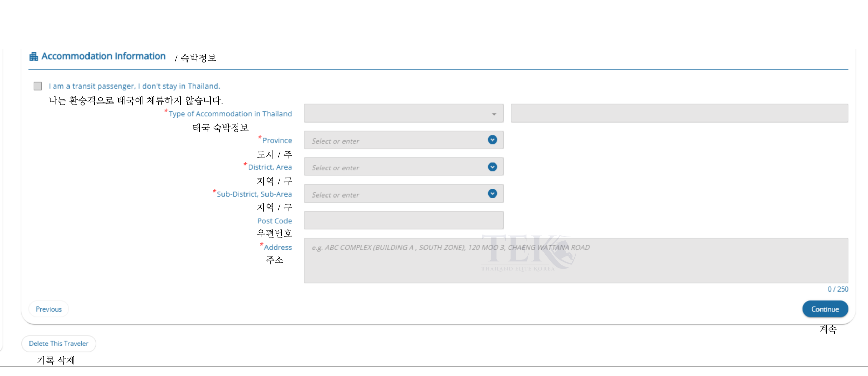Click the small caret in accommodation type box

[x=494, y=114]
